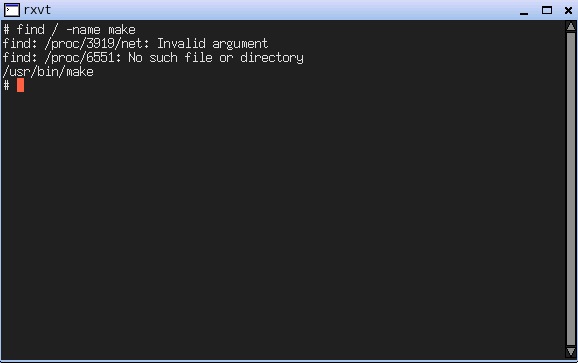
Task: Click the Invalid argument error text
Action: (213, 44)
